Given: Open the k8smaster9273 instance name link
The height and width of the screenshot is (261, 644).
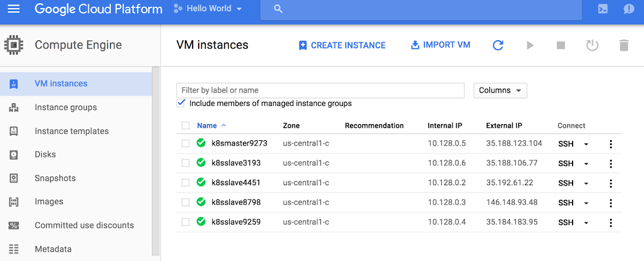Looking at the screenshot, I should 239,143.
